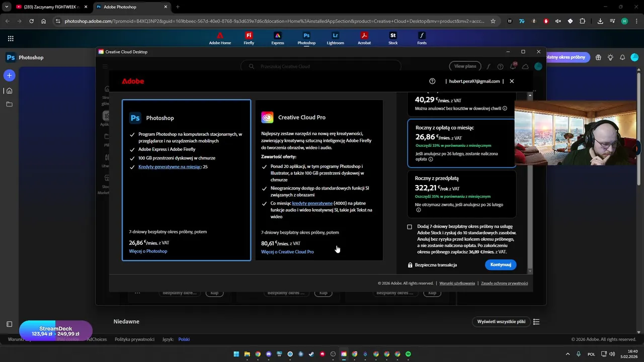Open Chrome downloads icon

coord(600,21)
